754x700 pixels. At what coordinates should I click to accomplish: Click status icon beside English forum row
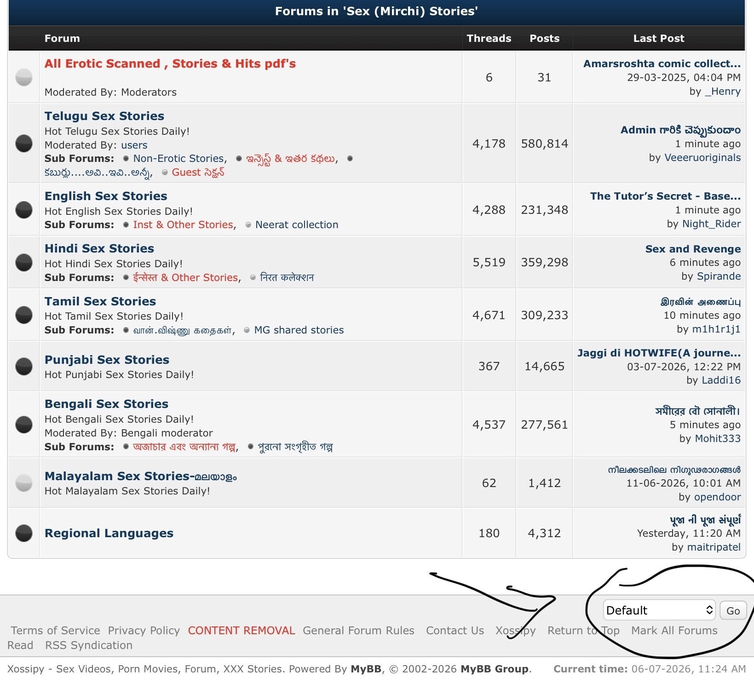[x=24, y=210]
